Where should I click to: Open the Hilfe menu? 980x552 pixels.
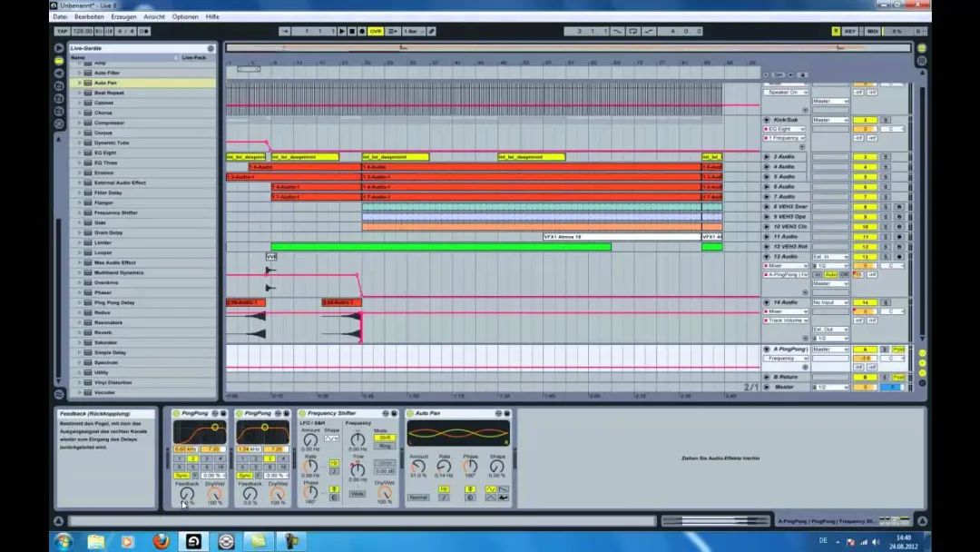pos(212,17)
